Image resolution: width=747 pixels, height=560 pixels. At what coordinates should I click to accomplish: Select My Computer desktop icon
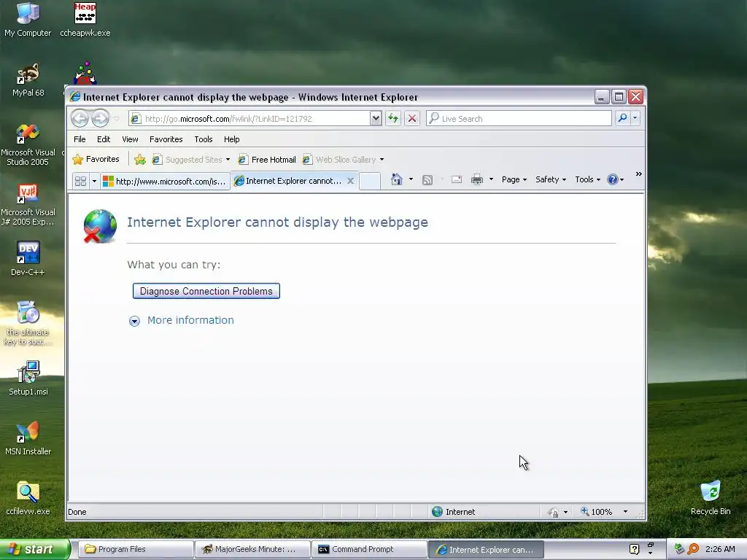coord(28,20)
